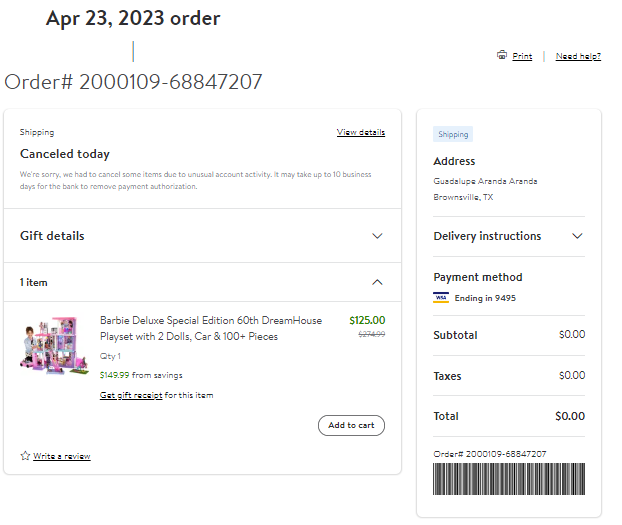Click the Delivery instructions heading

click(487, 236)
